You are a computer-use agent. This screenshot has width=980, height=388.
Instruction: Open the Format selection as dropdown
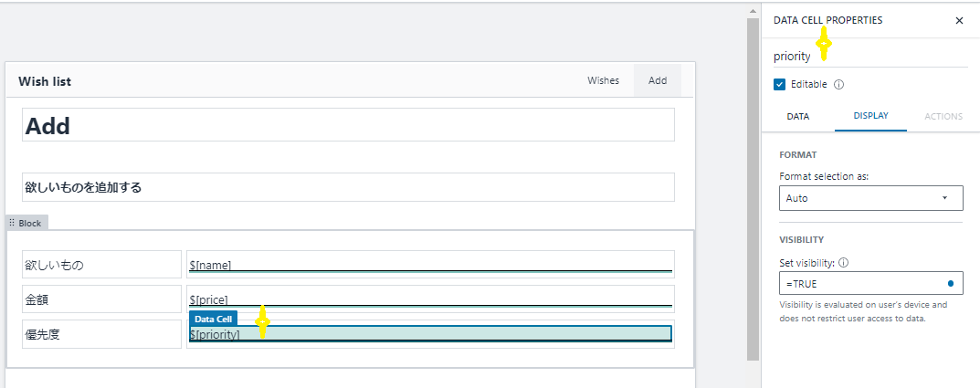870,198
